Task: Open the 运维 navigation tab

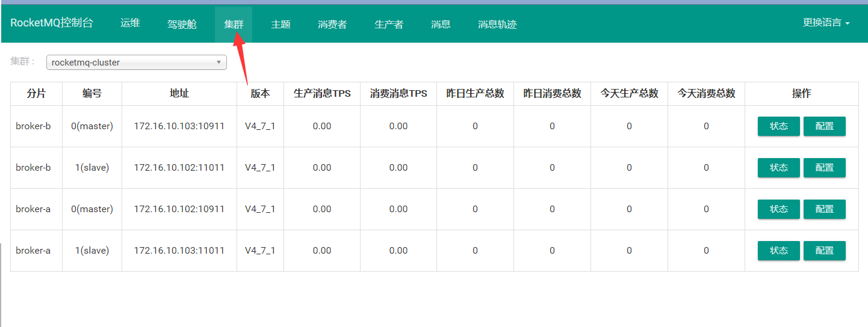Action: 130,23
